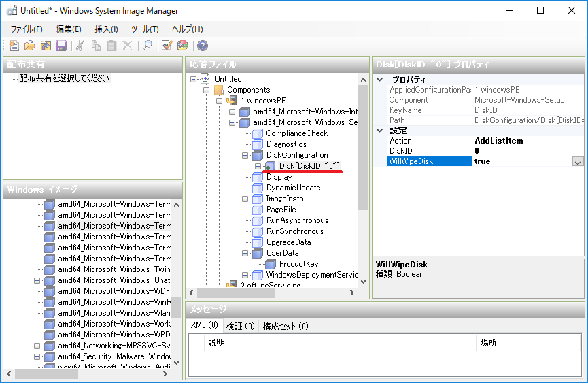Click the Delete X toolbar icon
The height and width of the screenshot is (383, 588).
(128, 46)
